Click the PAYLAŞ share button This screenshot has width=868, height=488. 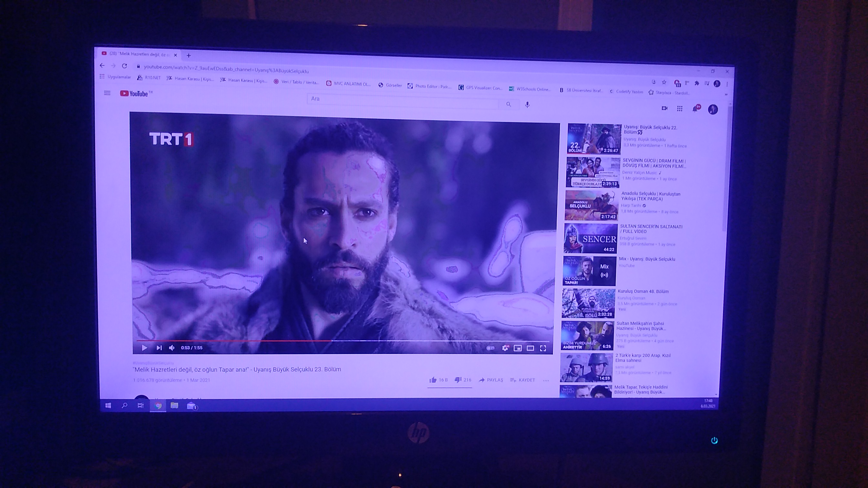tap(491, 380)
